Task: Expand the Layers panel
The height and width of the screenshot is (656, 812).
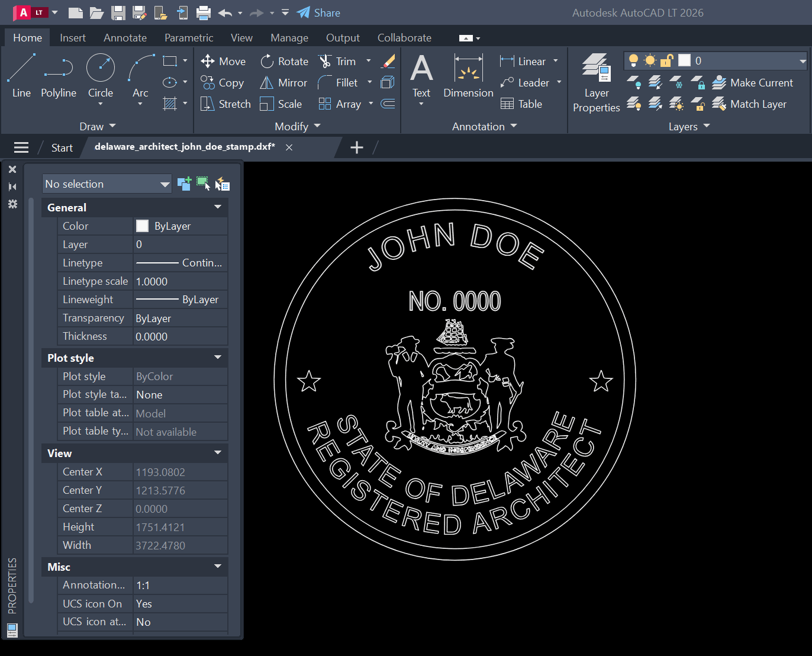Action: click(689, 126)
